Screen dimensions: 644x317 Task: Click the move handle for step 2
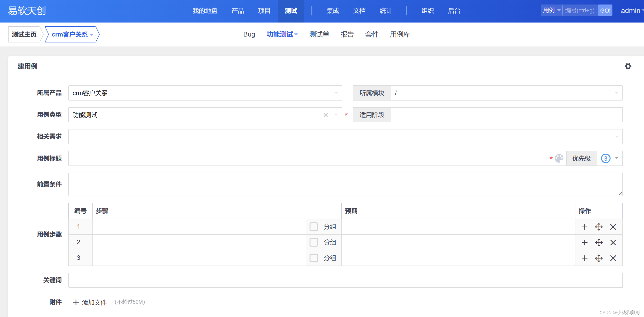click(598, 242)
